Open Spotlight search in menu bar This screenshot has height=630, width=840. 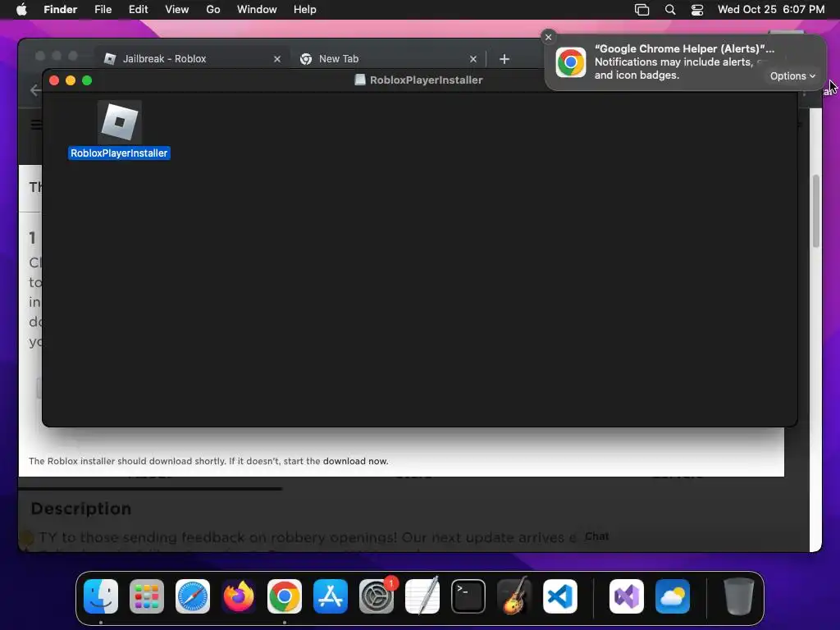[x=670, y=10]
